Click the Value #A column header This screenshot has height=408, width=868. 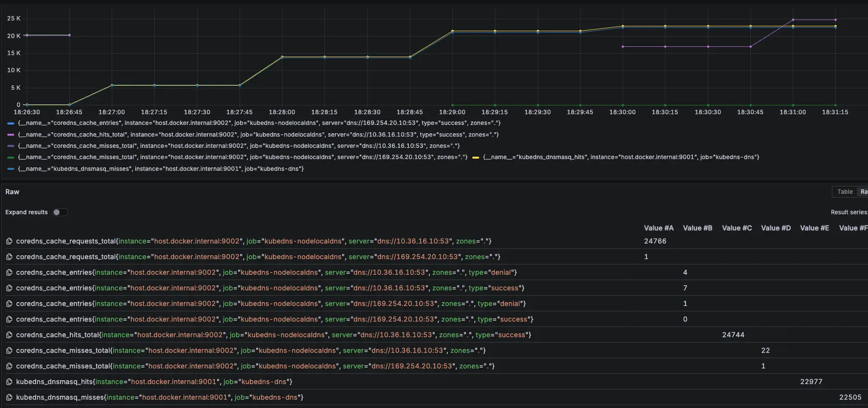pyautogui.click(x=658, y=228)
